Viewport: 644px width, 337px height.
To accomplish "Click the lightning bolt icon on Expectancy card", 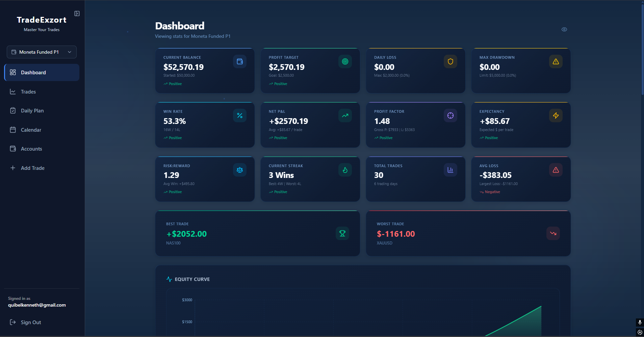I will click(556, 115).
